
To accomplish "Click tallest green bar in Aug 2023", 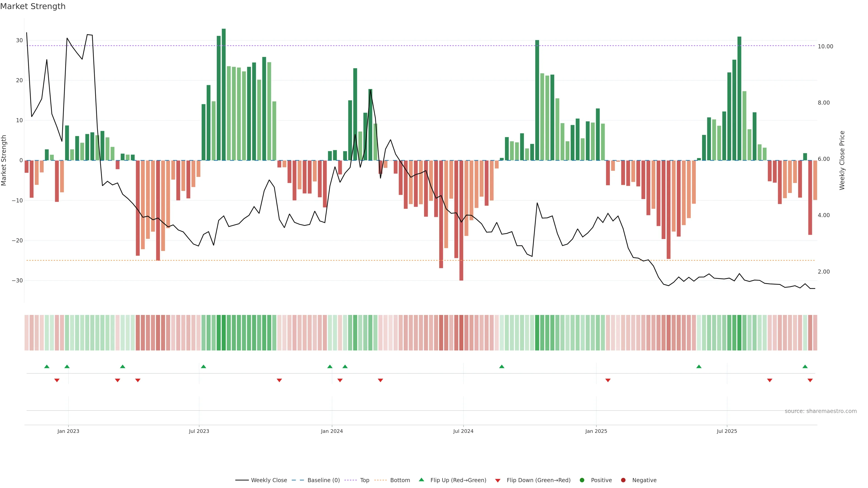I will click(224, 94).
